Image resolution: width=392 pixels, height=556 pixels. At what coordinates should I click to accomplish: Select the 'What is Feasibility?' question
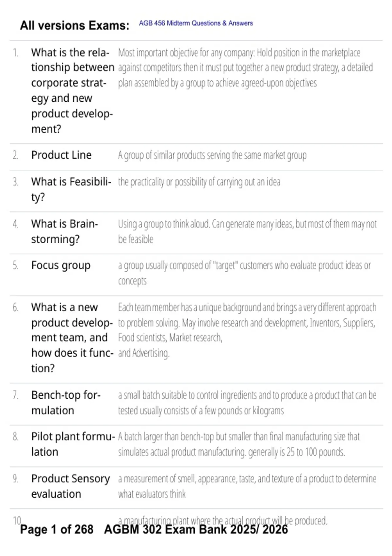click(x=71, y=189)
